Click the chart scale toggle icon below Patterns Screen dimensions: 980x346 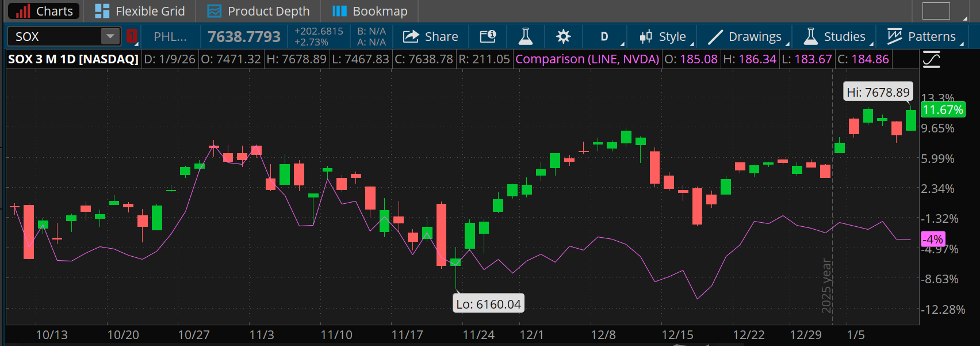pyautogui.click(x=931, y=59)
